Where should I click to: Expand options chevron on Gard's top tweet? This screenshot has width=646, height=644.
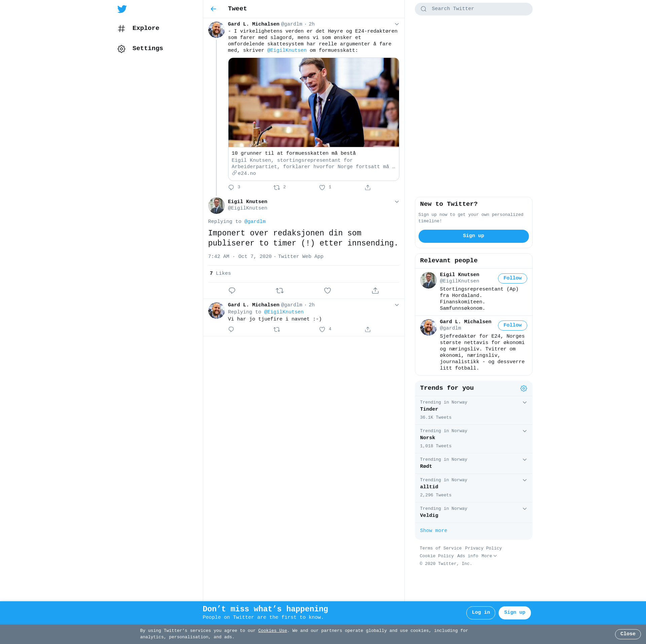[397, 24]
